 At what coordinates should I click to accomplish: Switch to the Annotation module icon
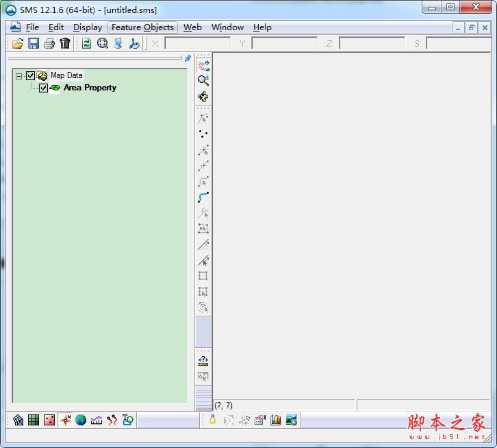[128, 420]
